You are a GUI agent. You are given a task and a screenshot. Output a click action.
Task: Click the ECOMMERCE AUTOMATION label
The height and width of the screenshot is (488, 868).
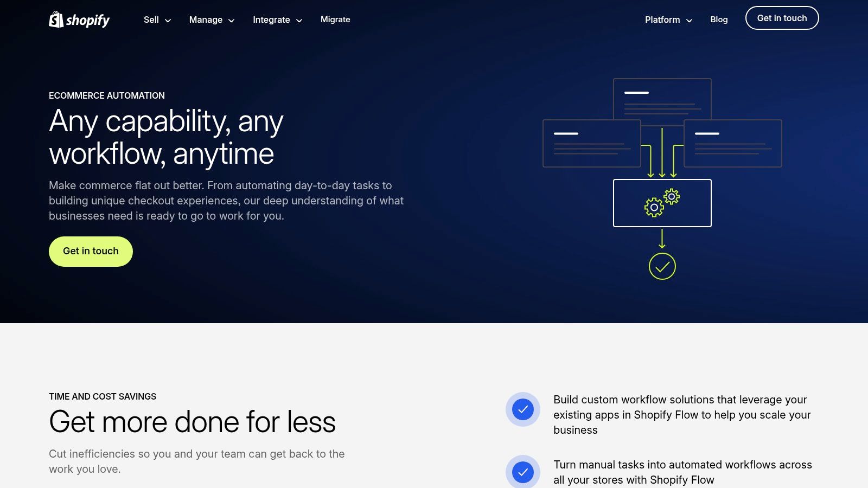107,95
